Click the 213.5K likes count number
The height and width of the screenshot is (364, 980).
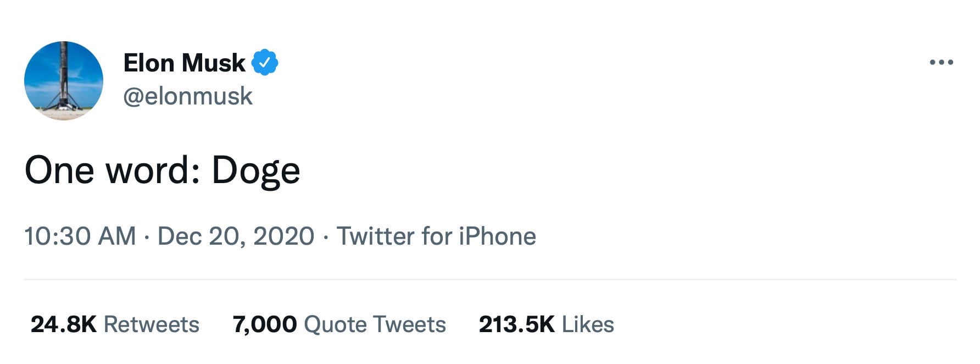point(516,324)
